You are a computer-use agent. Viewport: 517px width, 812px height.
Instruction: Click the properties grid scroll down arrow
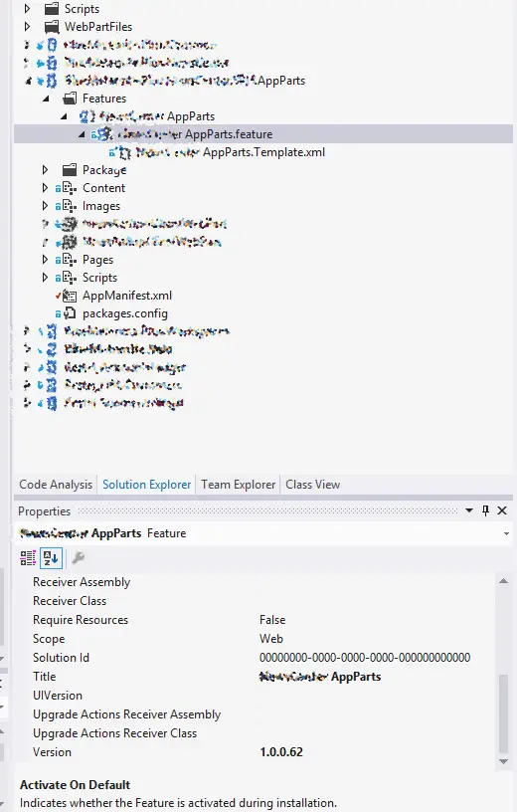(x=503, y=761)
